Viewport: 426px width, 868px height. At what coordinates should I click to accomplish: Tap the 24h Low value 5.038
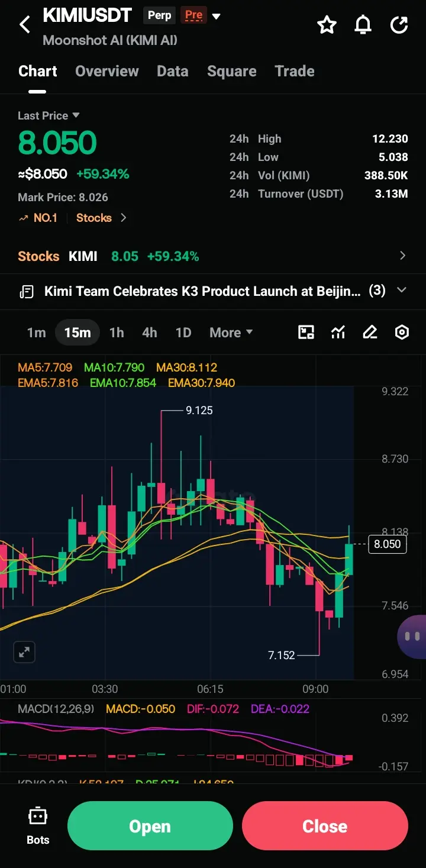pos(393,157)
